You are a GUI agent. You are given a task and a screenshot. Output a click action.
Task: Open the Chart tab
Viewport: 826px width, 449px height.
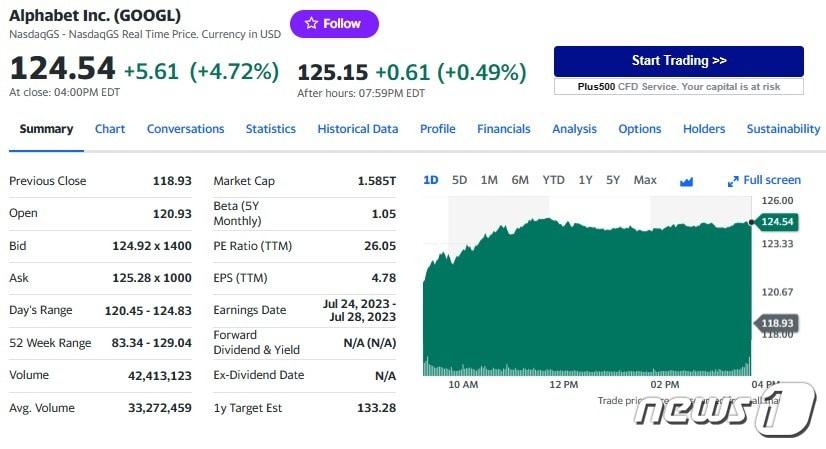tap(110, 129)
